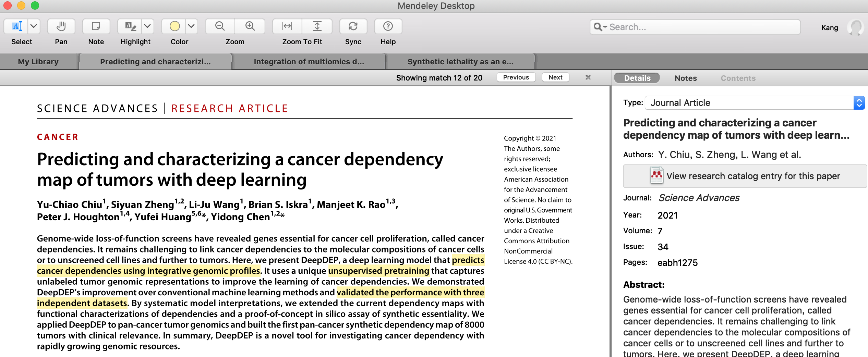
Task: Show the Details panel tab
Action: coord(637,78)
